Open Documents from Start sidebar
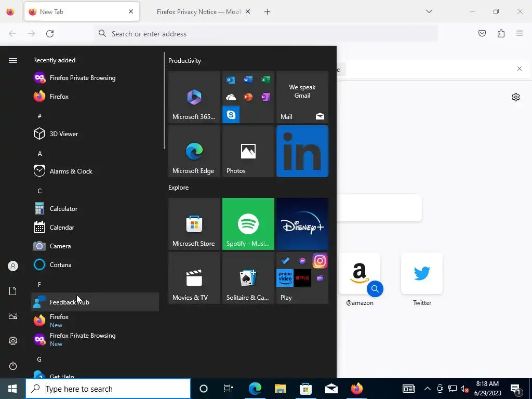Screen dimensions: 532x399 13,291
